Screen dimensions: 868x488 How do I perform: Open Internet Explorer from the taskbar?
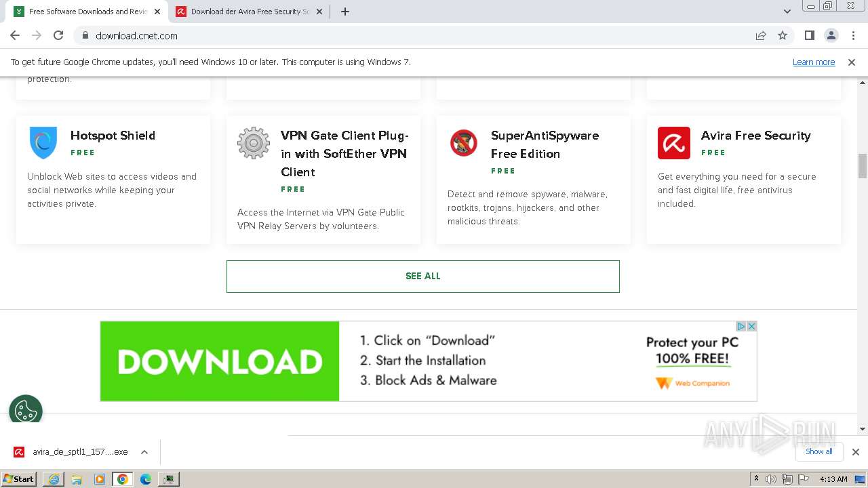[54, 479]
